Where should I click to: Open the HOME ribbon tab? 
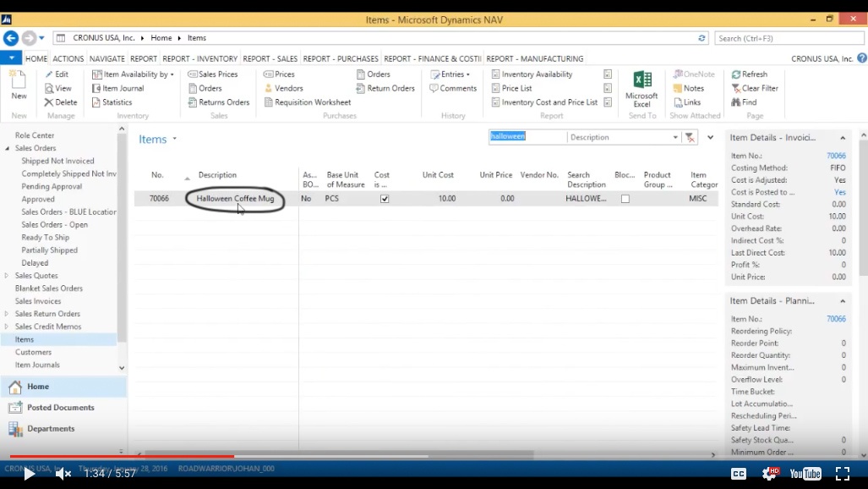click(36, 58)
